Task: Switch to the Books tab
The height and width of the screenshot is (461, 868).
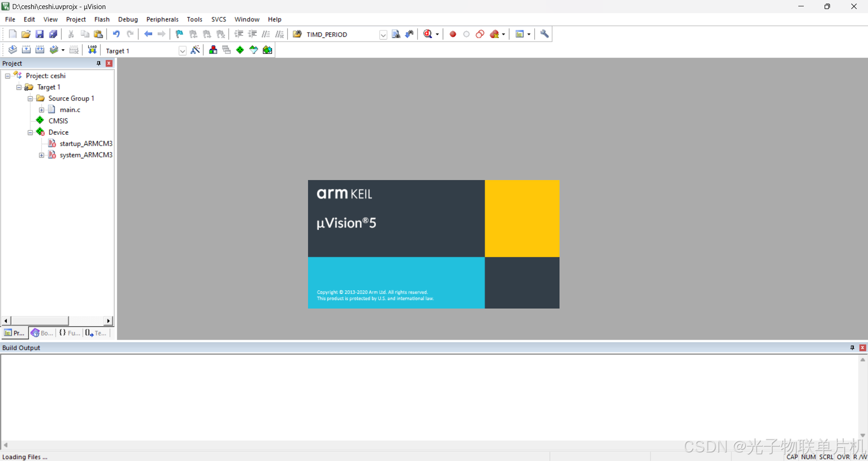Action: pos(42,333)
